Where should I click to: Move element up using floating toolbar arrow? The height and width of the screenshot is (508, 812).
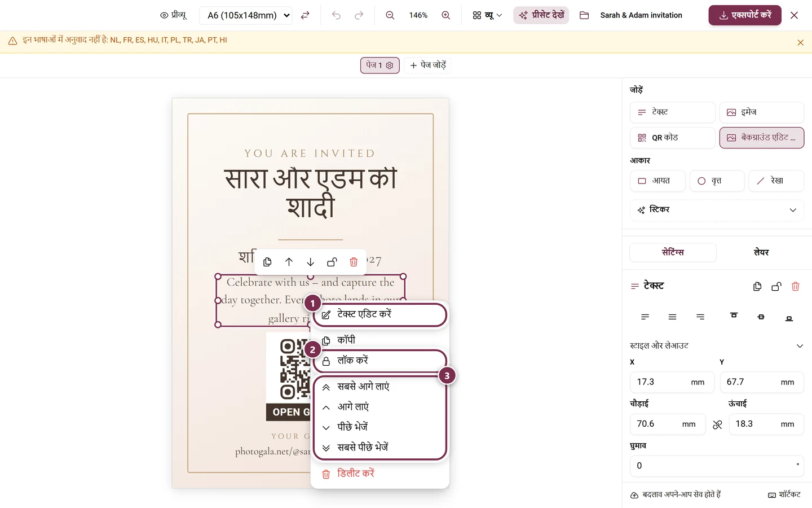coord(289,262)
